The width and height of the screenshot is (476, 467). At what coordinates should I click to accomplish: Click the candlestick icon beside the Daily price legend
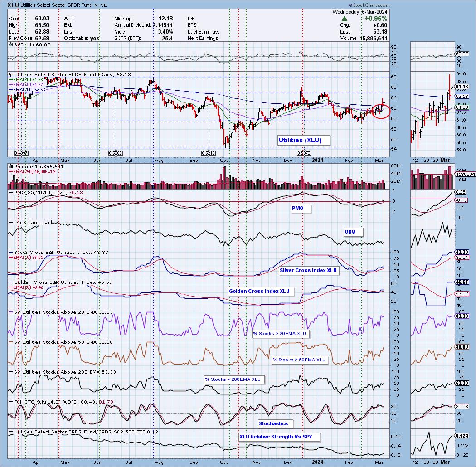10,74
